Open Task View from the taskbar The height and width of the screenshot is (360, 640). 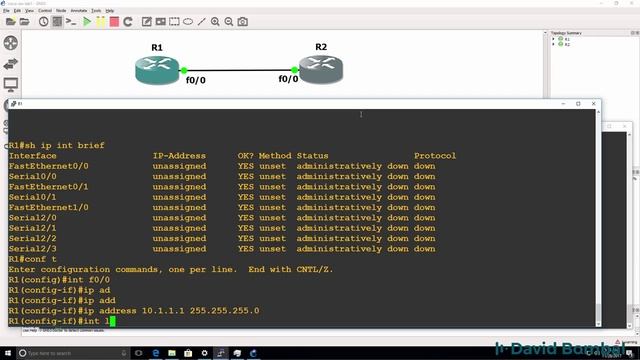point(139,353)
